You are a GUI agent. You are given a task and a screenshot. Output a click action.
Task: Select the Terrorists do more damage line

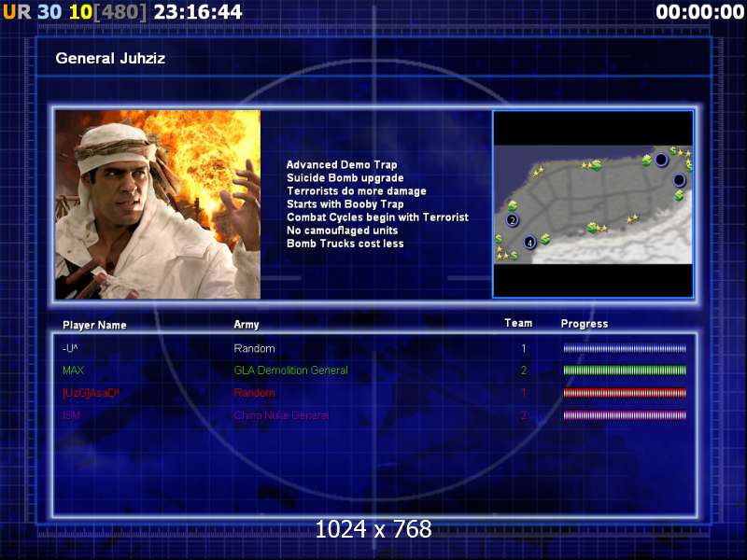(x=357, y=191)
